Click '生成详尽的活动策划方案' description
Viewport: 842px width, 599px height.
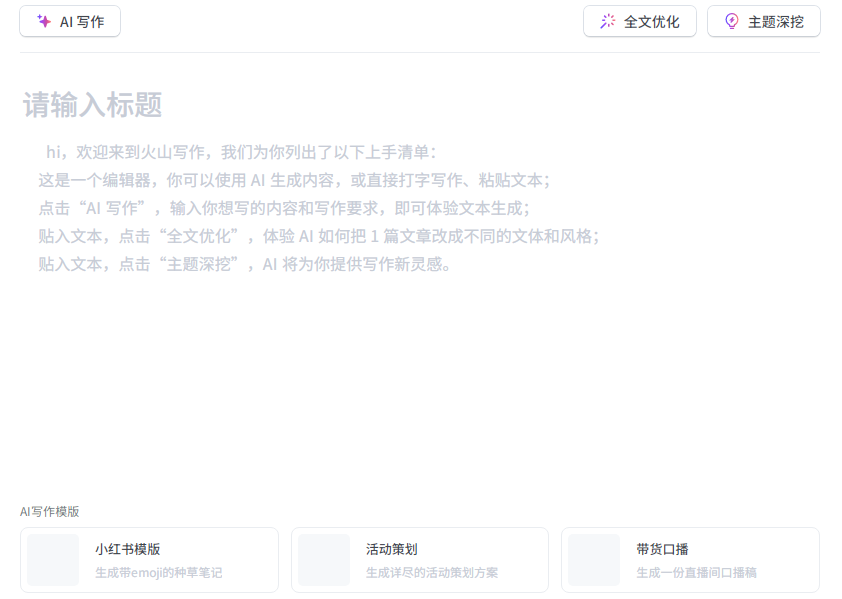431,573
